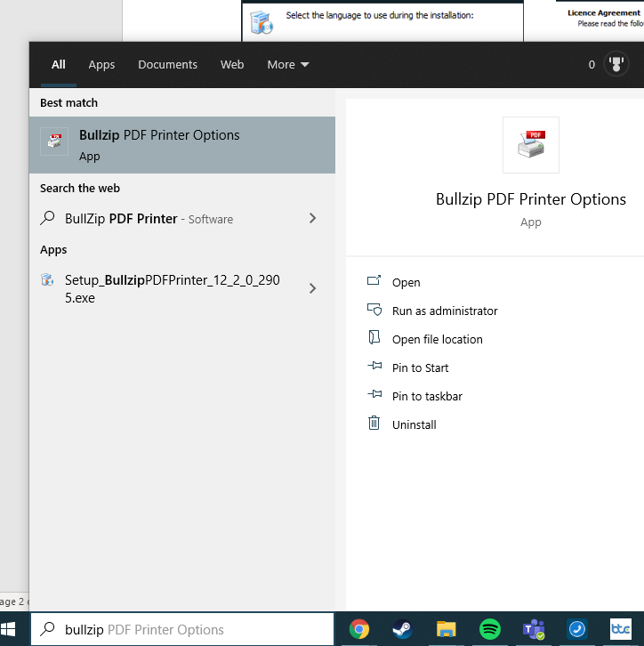Click the Bullzip PDF Printer Options title in preview
Screen dimensions: 644x646
pos(531,199)
